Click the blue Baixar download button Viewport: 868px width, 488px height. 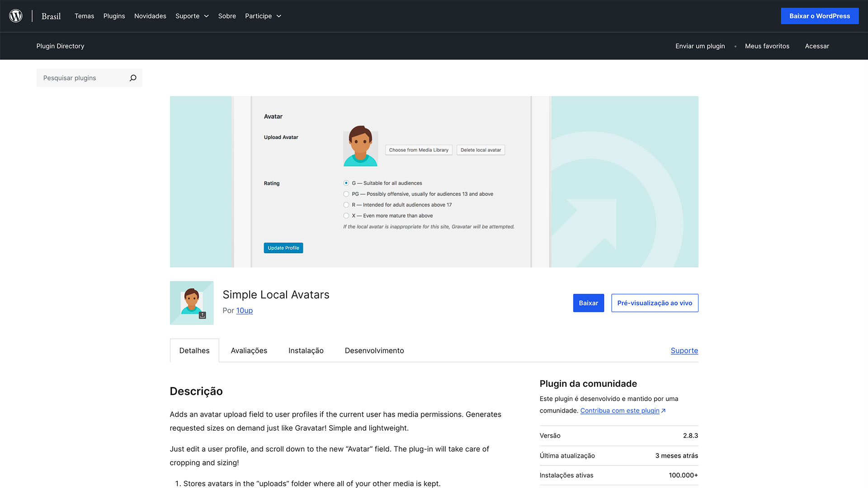pos(588,303)
